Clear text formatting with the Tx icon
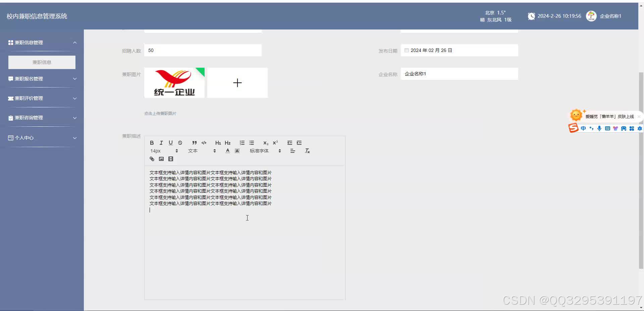This screenshot has height=311, width=644. pos(307,151)
